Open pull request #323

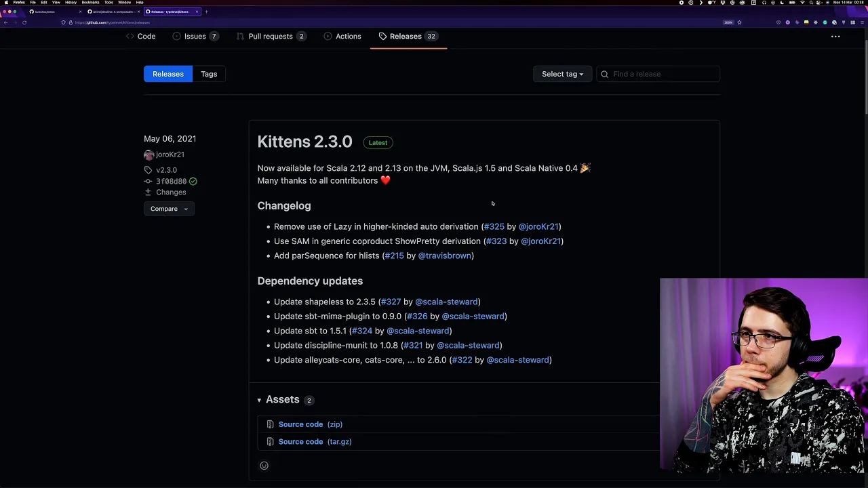point(496,241)
